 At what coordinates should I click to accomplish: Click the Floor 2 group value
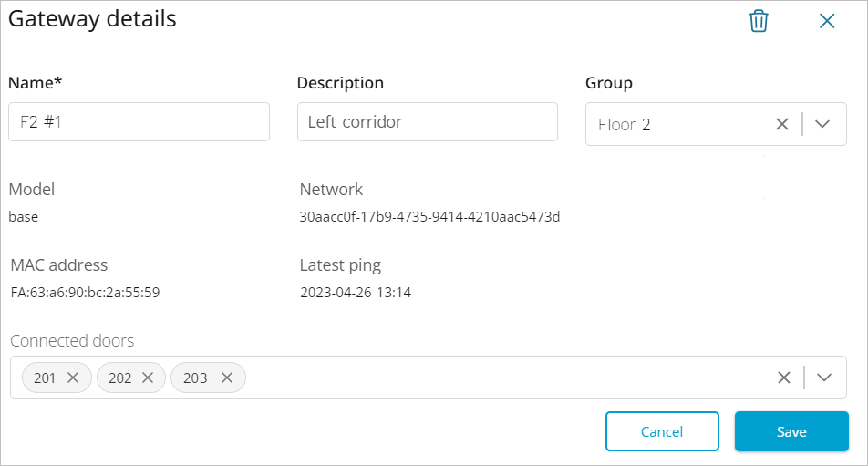click(625, 125)
